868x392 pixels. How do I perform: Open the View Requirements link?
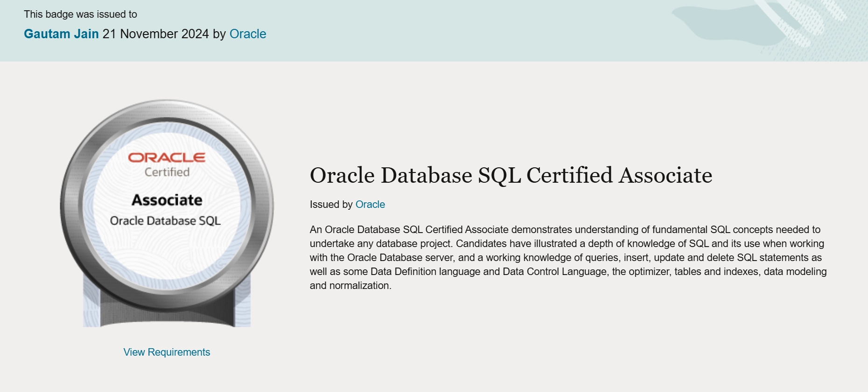point(167,352)
